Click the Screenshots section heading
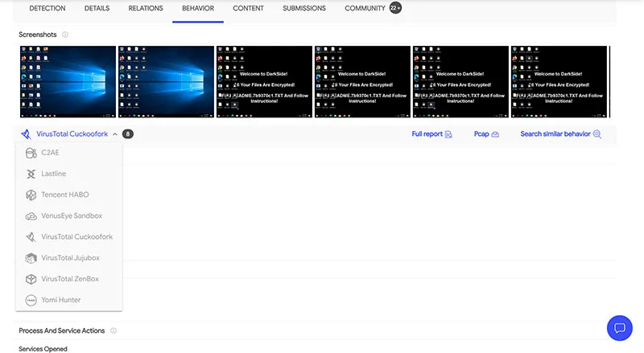This screenshot has width=644, height=353. point(37,35)
